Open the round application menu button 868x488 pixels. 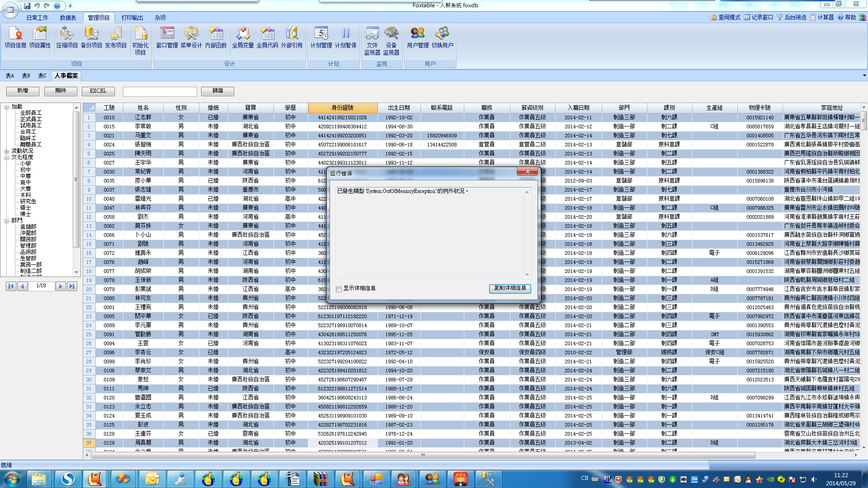tap(10, 9)
